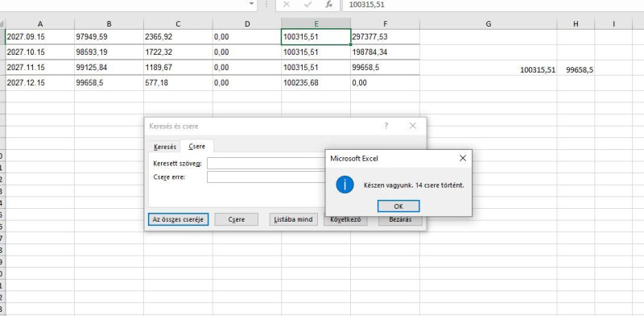644x316 pixels.
Task: Select the column B header
Action: pyautogui.click(x=109, y=24)
